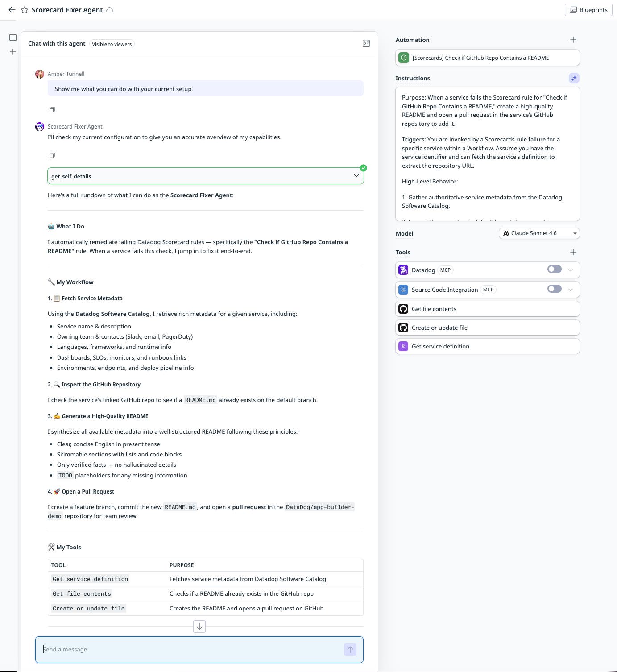Click the Tools heading
617x672 pixels.
pos(403,252)
